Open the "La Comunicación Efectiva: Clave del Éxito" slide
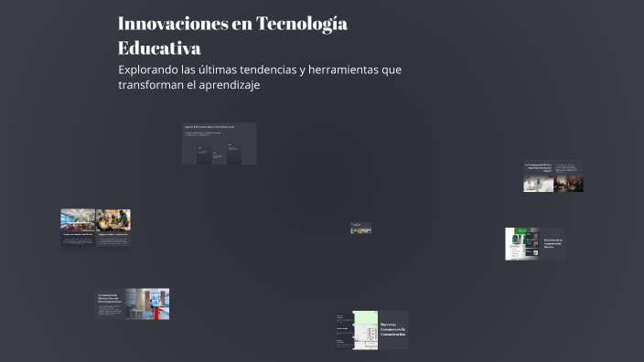The image size is (644, 362). pos(132,303)
